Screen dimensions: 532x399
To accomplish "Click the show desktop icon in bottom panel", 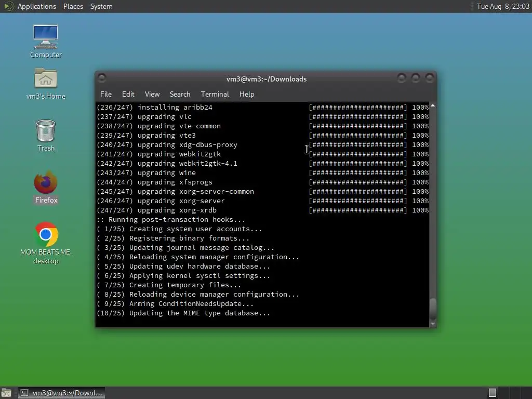I will (6, 393).
